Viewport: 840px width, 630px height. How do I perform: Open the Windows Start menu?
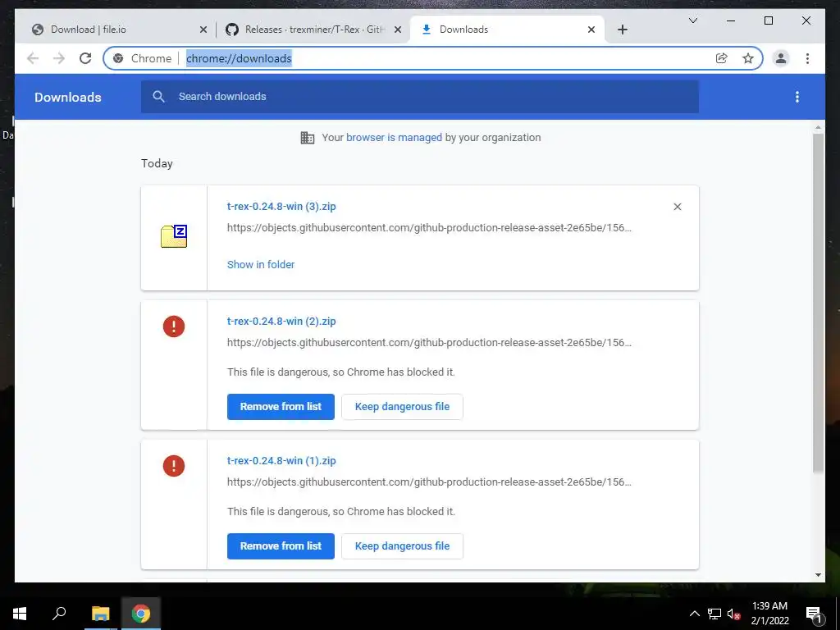[20, 614]
